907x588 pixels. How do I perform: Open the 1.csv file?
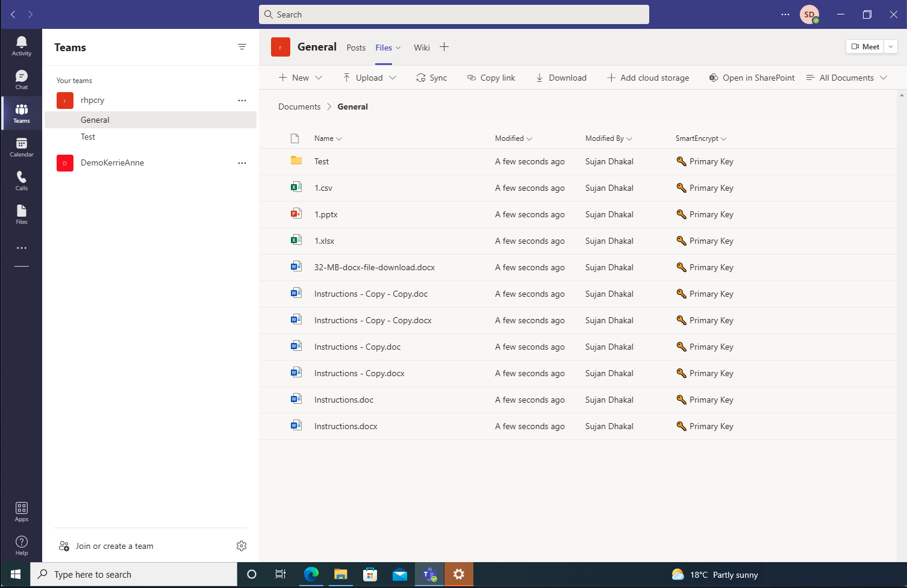tap(323, 188)
